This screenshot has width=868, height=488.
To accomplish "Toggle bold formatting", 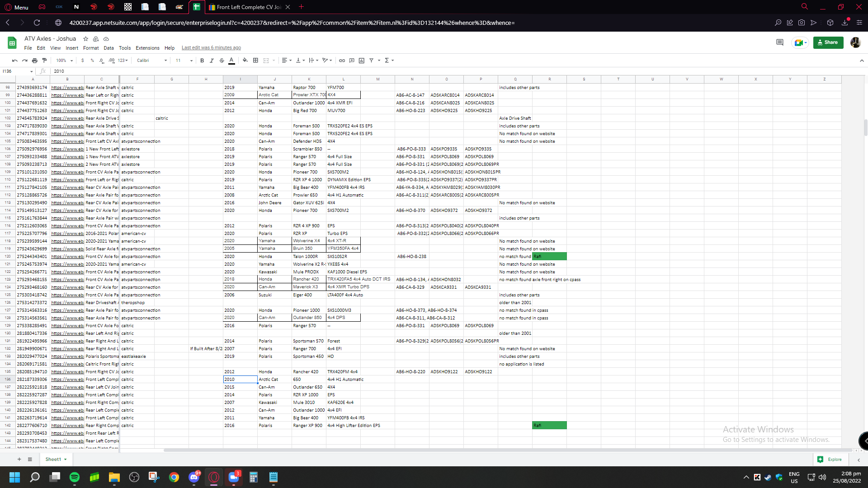I will pos(202,61).
